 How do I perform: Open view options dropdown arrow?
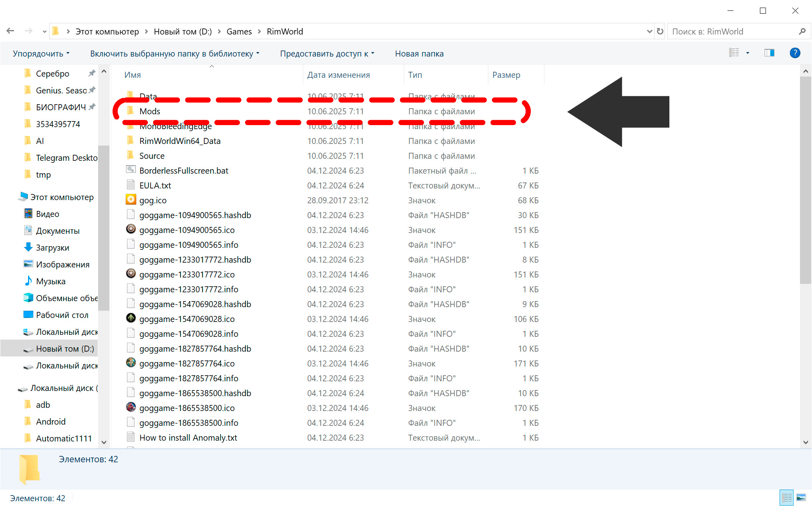pos(748,53)
